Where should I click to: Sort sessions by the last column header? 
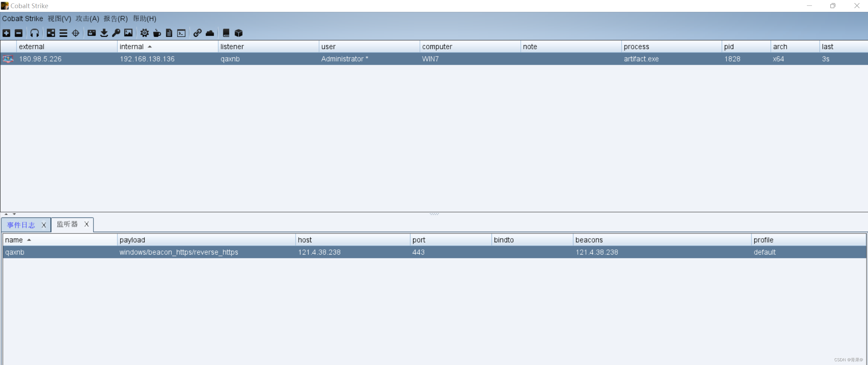[844, 47]
